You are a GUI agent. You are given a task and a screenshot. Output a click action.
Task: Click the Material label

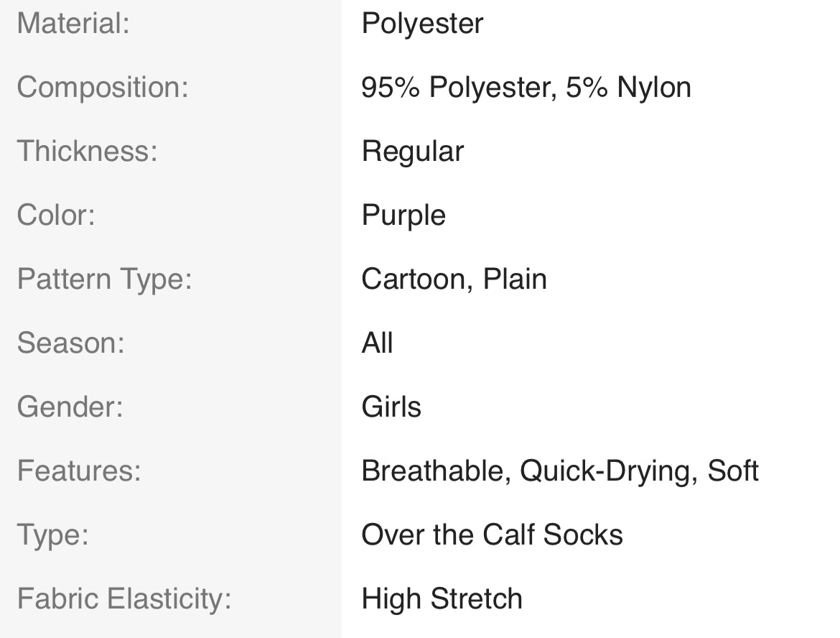point(73,24)
